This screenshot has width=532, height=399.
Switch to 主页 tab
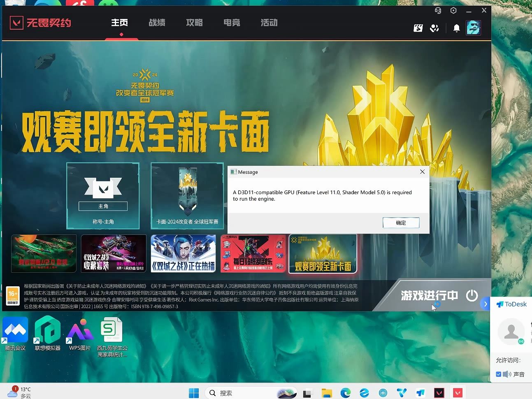click(119, 23)
